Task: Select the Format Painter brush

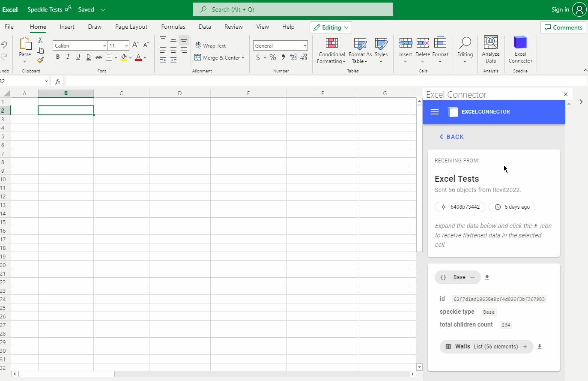Action: tap(40, 60)
